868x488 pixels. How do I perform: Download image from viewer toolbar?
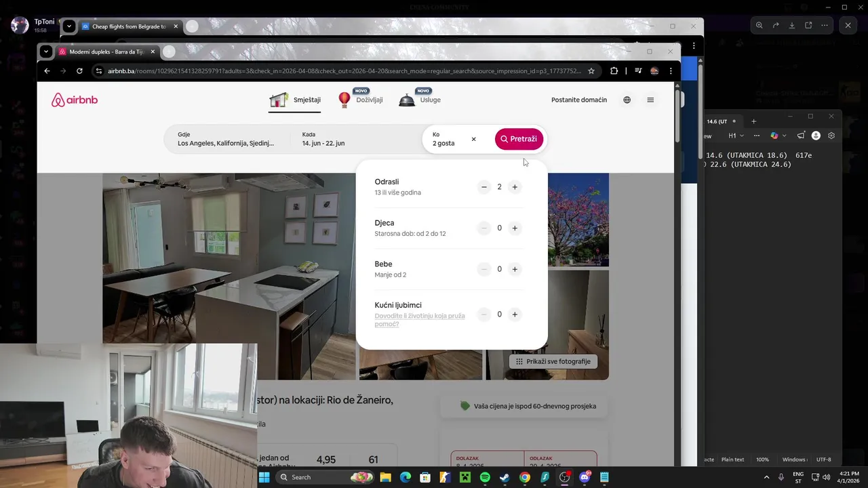click(792, 25)
